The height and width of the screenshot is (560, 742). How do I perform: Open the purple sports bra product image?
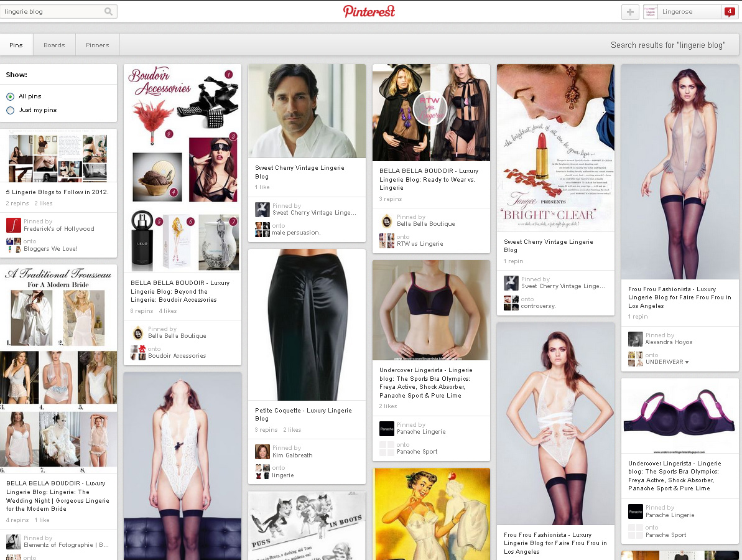point(680,416)
